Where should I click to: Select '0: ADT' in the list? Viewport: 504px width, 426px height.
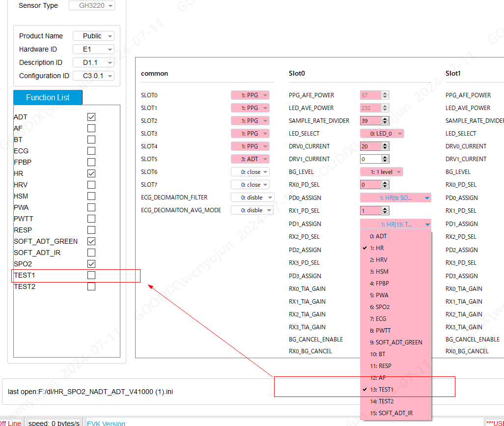pyautogui.click(x=378, y=236)
